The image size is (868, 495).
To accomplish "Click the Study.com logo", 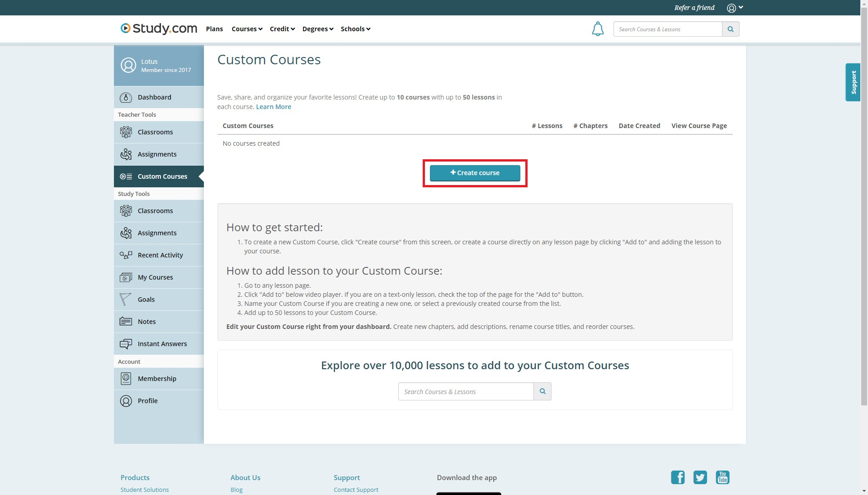I will [x=158, y=29].
